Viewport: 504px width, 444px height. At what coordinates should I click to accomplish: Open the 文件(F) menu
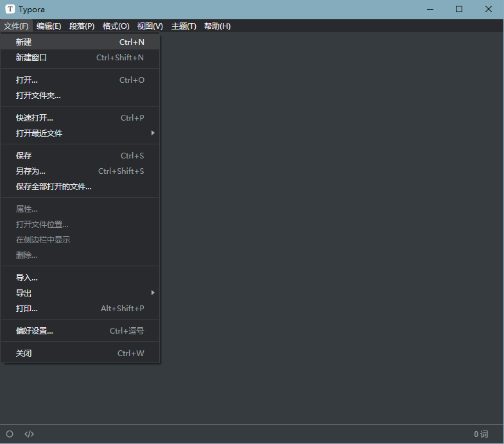16,26
